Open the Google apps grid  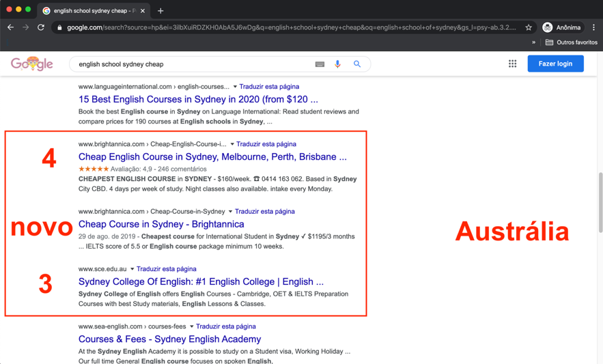[x=512, y=64]
